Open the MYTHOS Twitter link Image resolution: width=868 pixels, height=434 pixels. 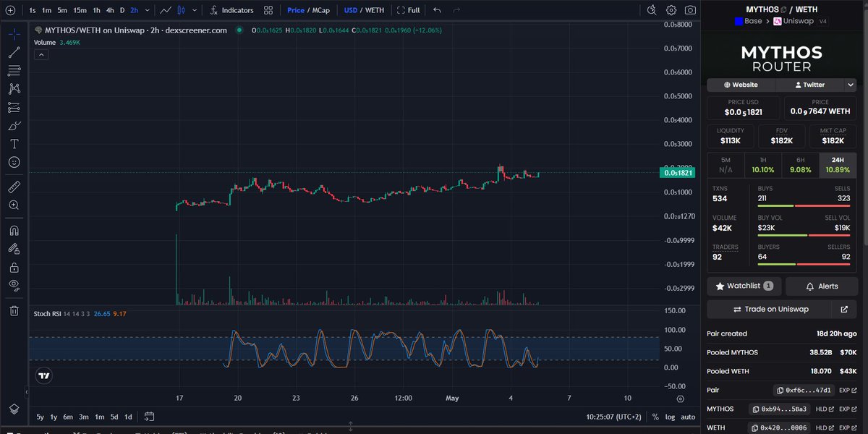(809, 85)
